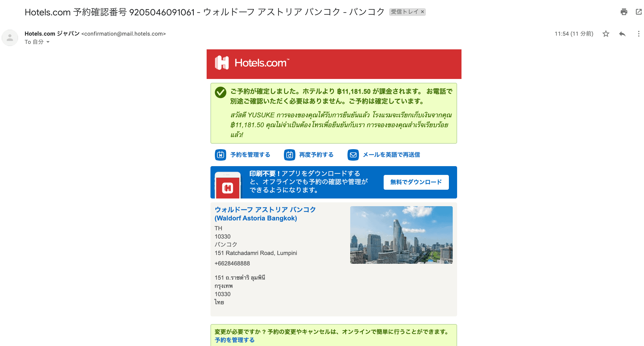Click the Bangkok skyline hotel photo
Viewport: 644px width, 346px height.
[401, 235]
